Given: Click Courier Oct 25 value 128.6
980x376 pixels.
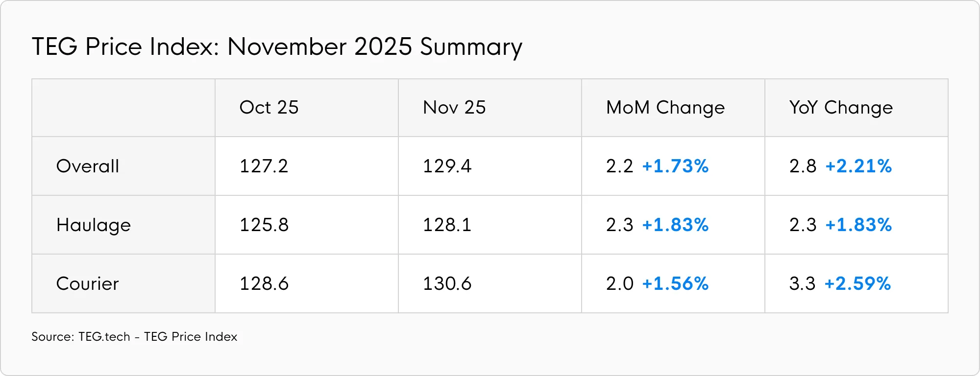Looking at the screenshot, I should [x=264, y=284].
